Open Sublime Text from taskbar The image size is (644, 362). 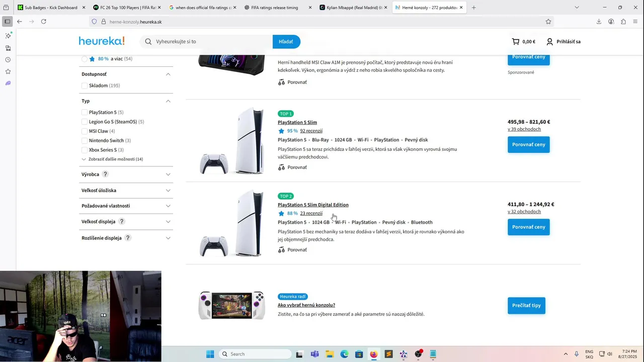pyautogui.click(x=388, y=354)
